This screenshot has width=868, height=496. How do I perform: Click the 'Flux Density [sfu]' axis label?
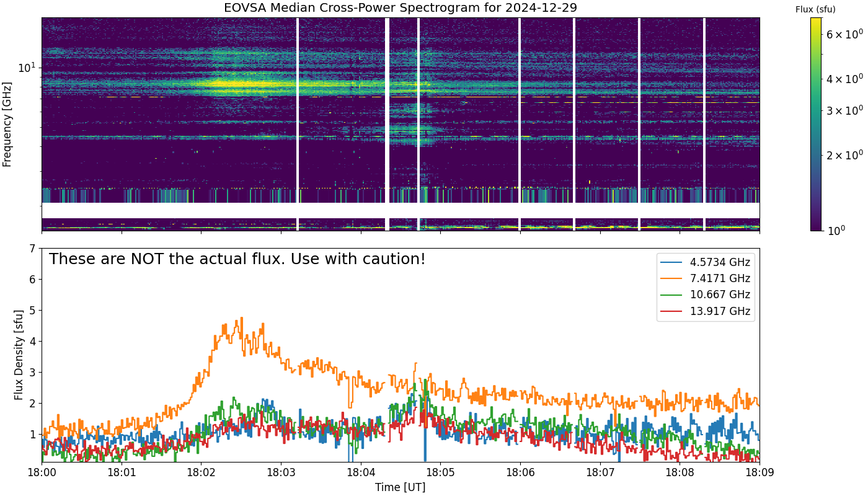19,355
